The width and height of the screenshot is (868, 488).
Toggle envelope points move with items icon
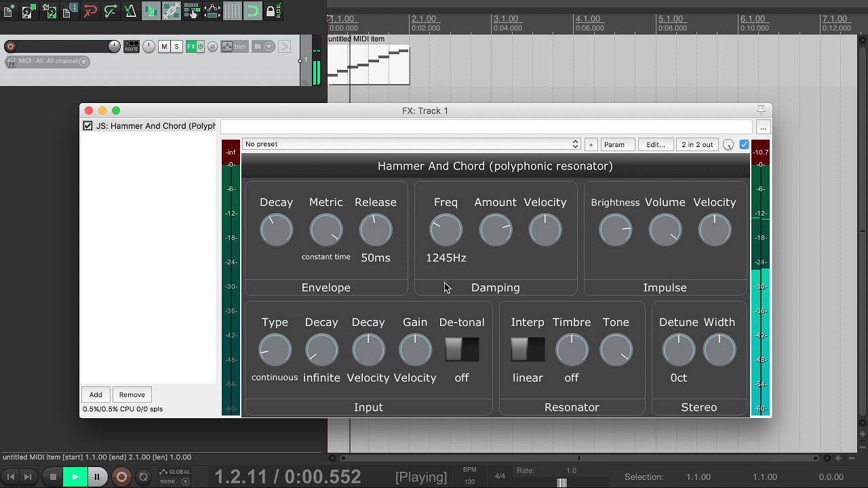coord(212,12)
